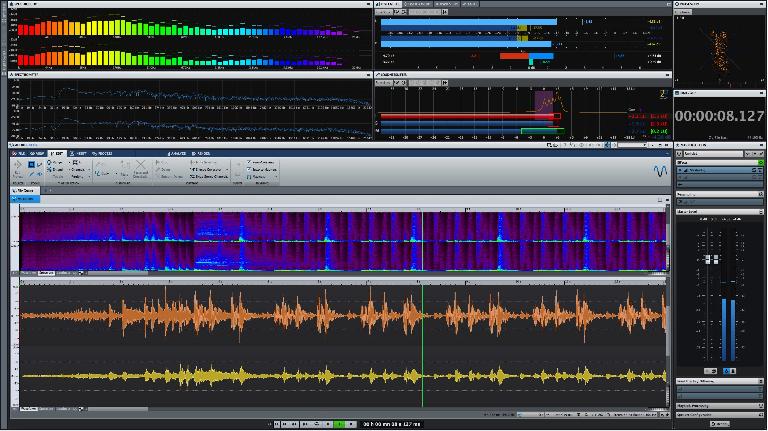
Task: Click the green Play transport button
Action: tap(339, 424)
